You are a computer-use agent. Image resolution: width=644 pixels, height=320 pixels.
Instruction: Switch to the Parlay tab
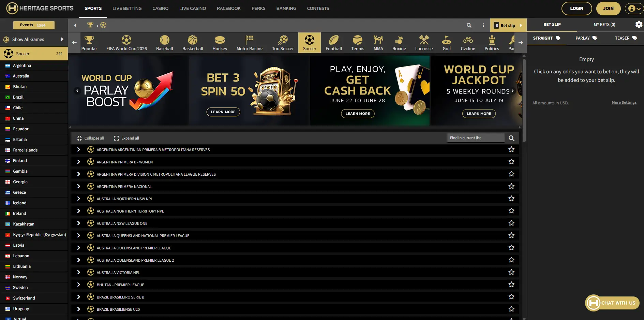[x=586, y=38]
